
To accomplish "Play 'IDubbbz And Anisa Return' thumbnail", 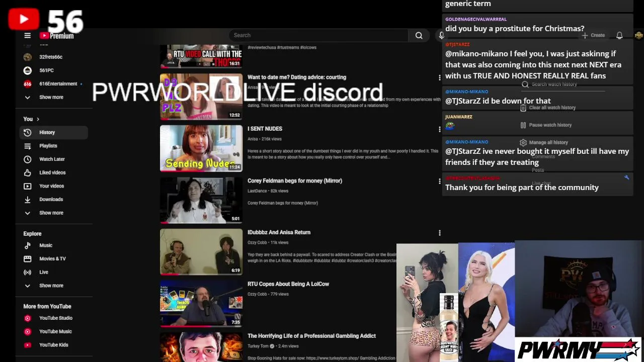I will pos(201,252).
